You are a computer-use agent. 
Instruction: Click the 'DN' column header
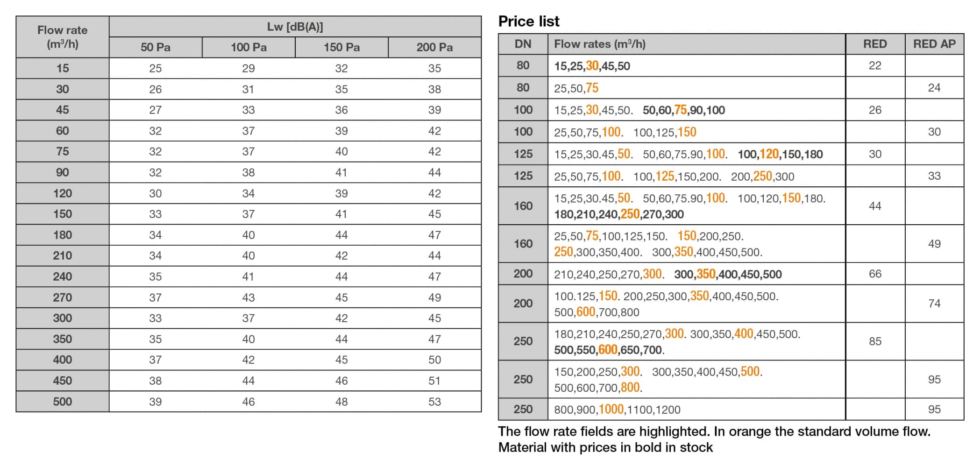523,44
